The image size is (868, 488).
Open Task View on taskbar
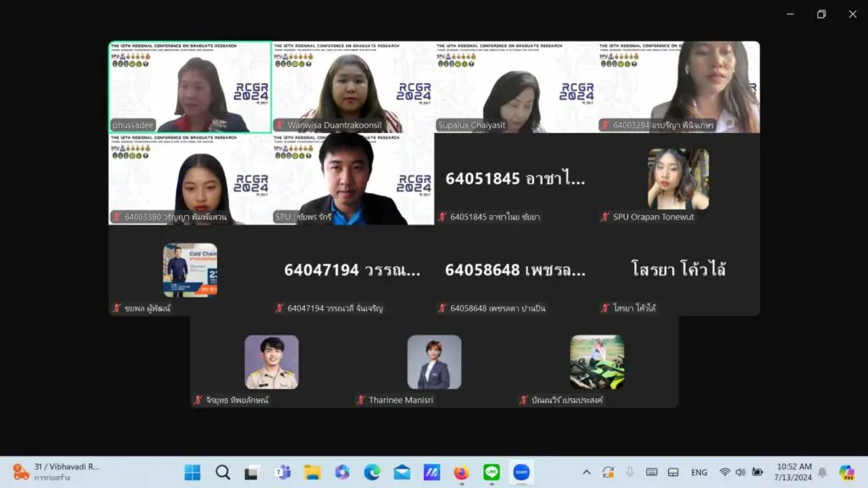252,473
